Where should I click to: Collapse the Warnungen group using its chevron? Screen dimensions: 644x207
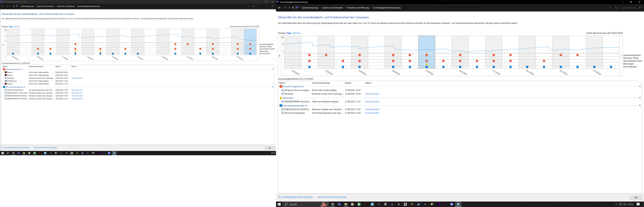(x=640, y=98)
